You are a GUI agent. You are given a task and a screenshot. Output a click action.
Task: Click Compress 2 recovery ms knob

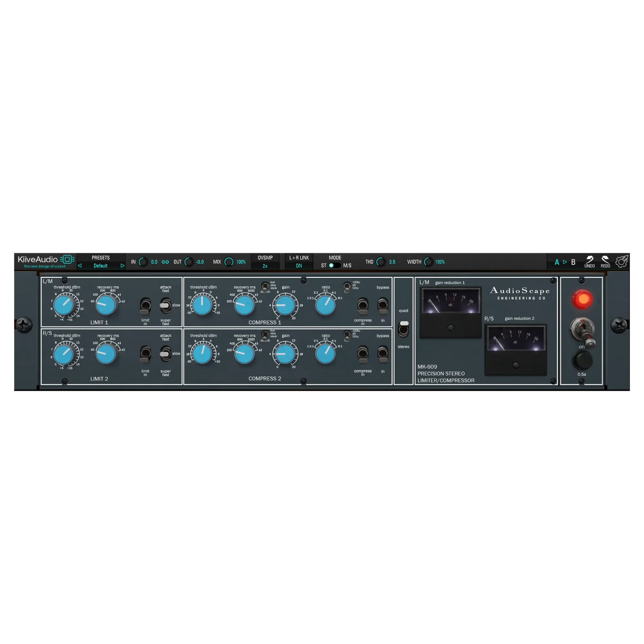244,354
